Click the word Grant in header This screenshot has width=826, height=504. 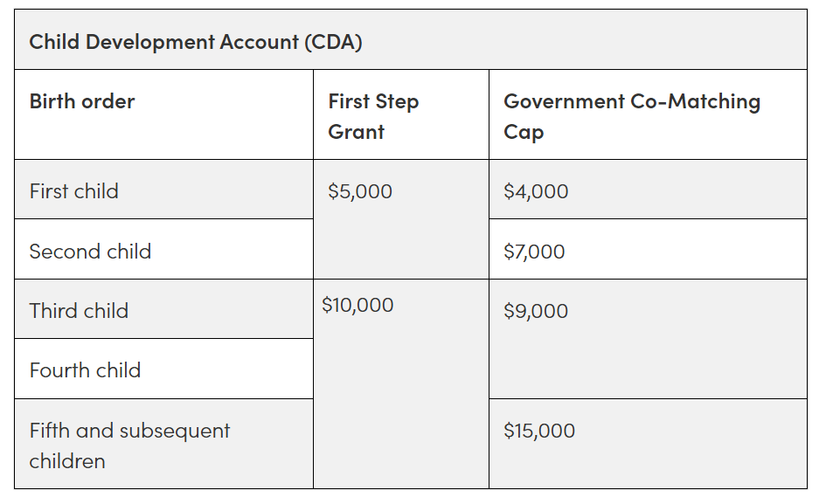tap(356, 132)
